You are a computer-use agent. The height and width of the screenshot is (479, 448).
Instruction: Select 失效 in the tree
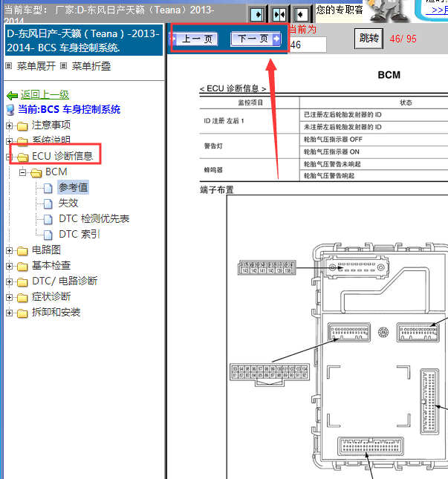(x=68, y=203)
